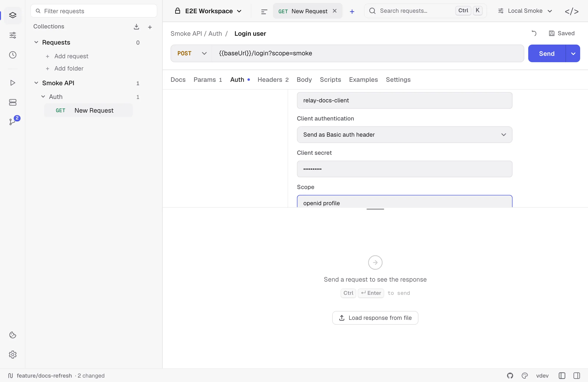Close the New Request tab
This screenshot has width=588, height=382.
click(x=334, y=11)
